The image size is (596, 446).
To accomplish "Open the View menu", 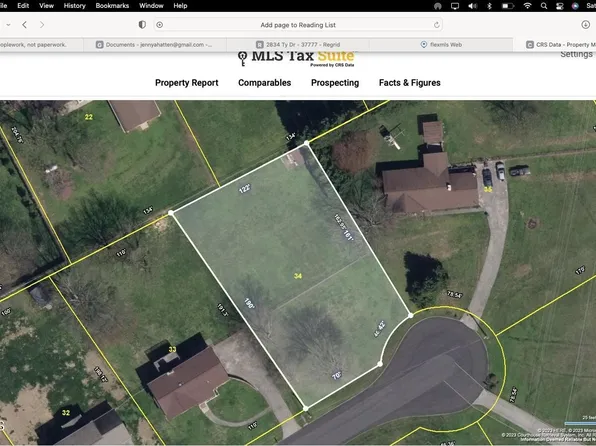I will click(46, 6).
